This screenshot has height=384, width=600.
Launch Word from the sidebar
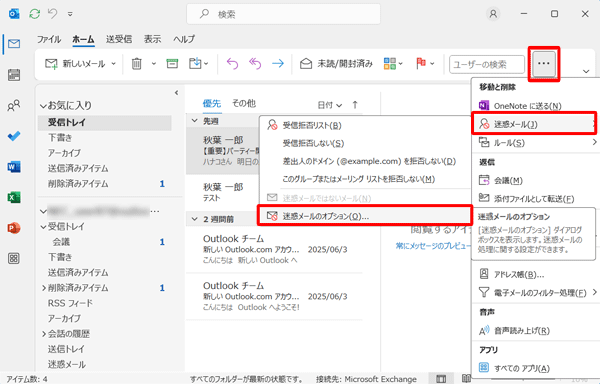coord(14,167)
